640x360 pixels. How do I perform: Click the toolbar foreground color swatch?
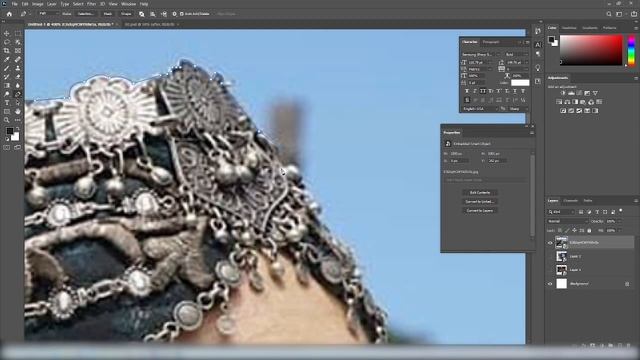[9, 131]
